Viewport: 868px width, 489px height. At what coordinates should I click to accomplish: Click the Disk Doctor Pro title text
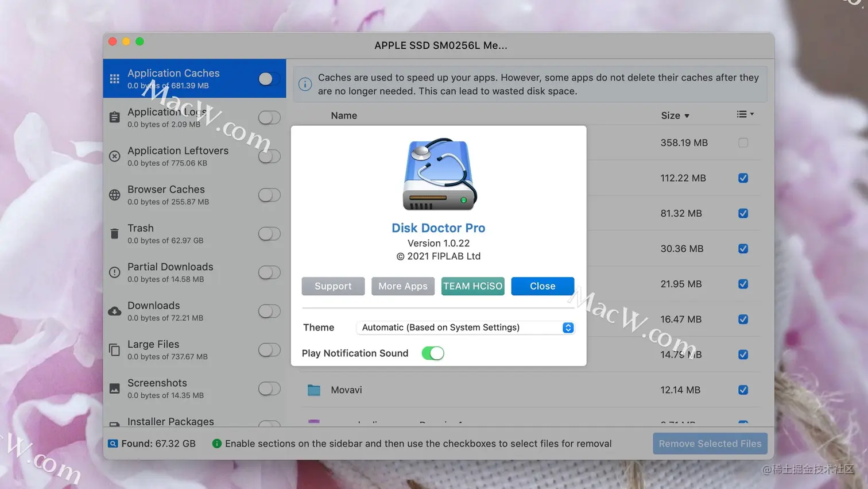439,228
